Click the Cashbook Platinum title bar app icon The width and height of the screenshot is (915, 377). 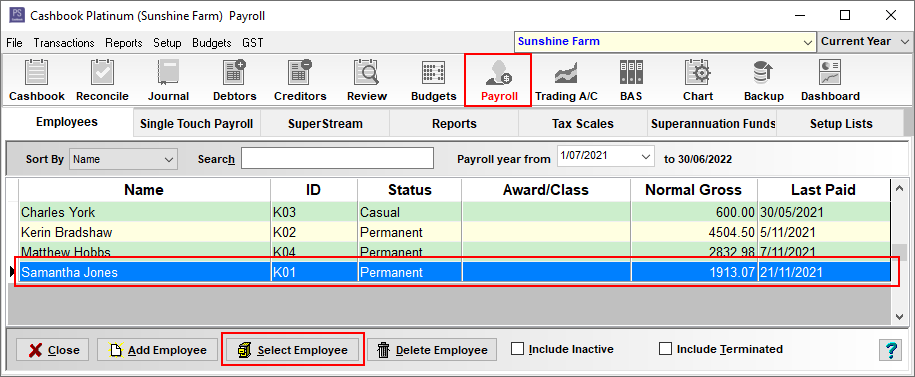pyautogui.click(x=17, y=15)
